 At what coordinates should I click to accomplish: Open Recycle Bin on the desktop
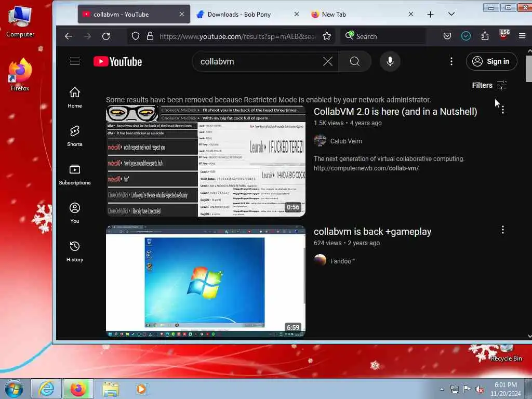(x=506, y=353)
